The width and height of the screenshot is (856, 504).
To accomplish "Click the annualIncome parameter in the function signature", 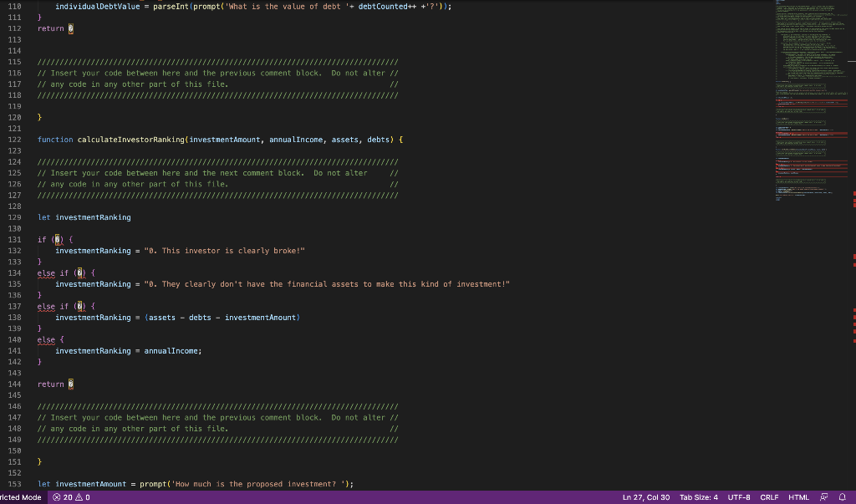I will [296, 140].
